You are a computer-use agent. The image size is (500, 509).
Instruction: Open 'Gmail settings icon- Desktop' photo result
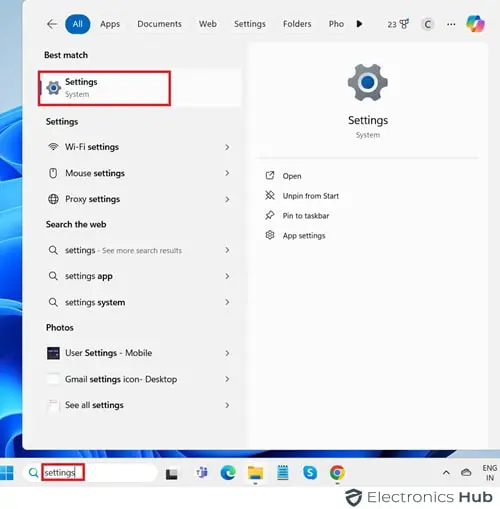(x=138, y=379)
